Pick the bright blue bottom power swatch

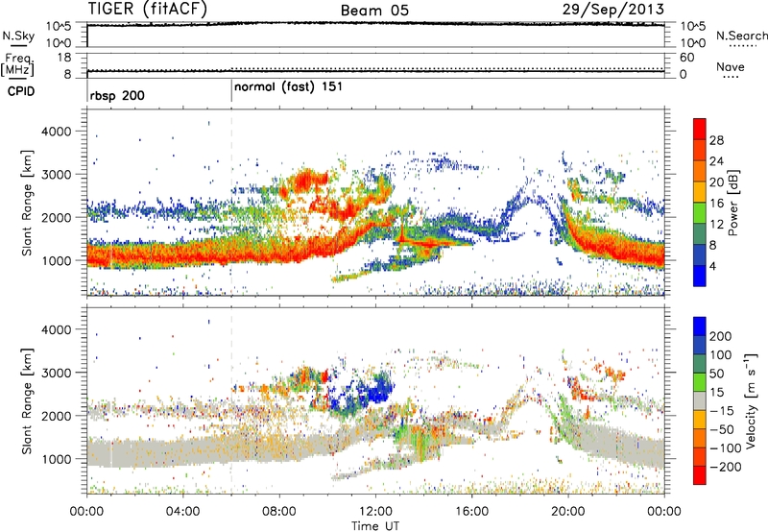coord(700,277)
